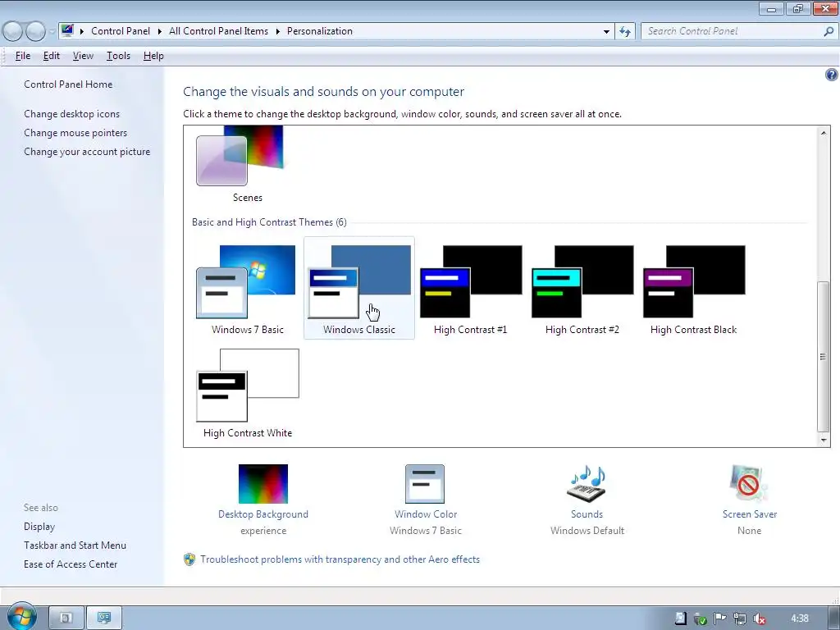Open the recent pages dropdown arrow
Viewport: 840px width, 630px height.
52,31
